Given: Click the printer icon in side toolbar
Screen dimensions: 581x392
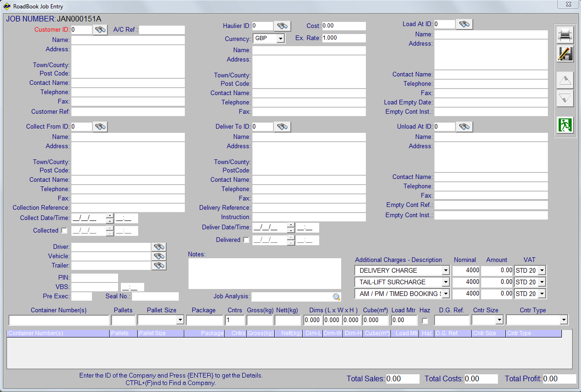Looking at the screenshot, I should tap(565, 35).
